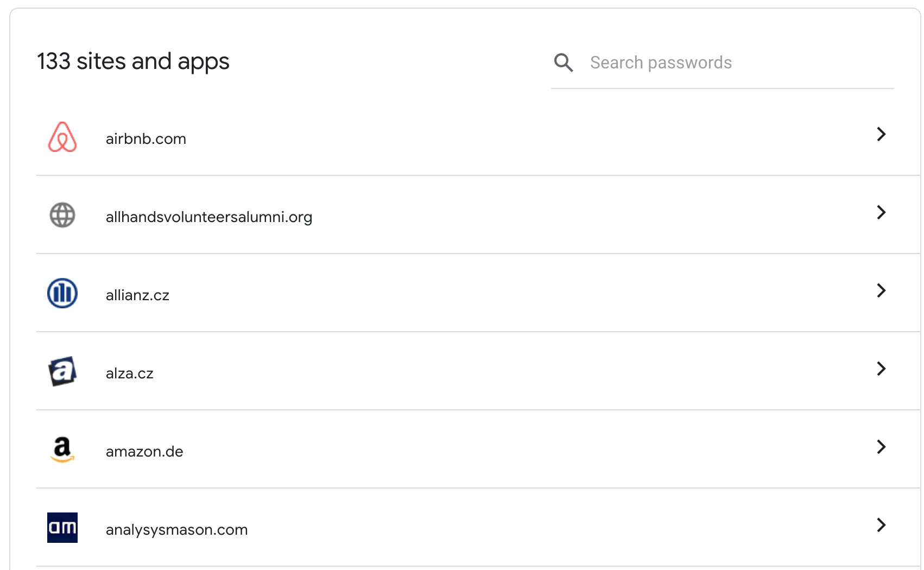Select the amazon.de site name
This screenshot has width=924, height=570.
pos(144,451)
